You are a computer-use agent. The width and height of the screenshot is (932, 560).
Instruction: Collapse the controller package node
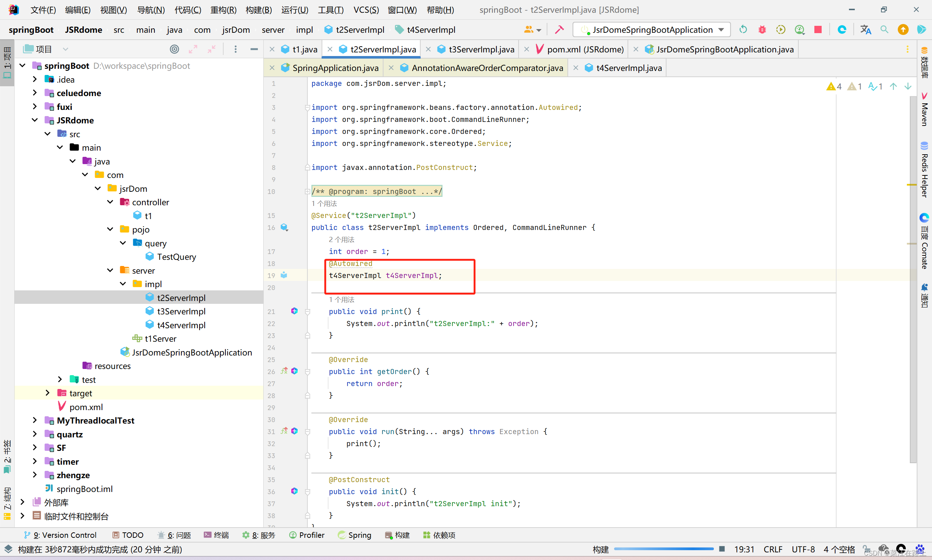[110, 202]
